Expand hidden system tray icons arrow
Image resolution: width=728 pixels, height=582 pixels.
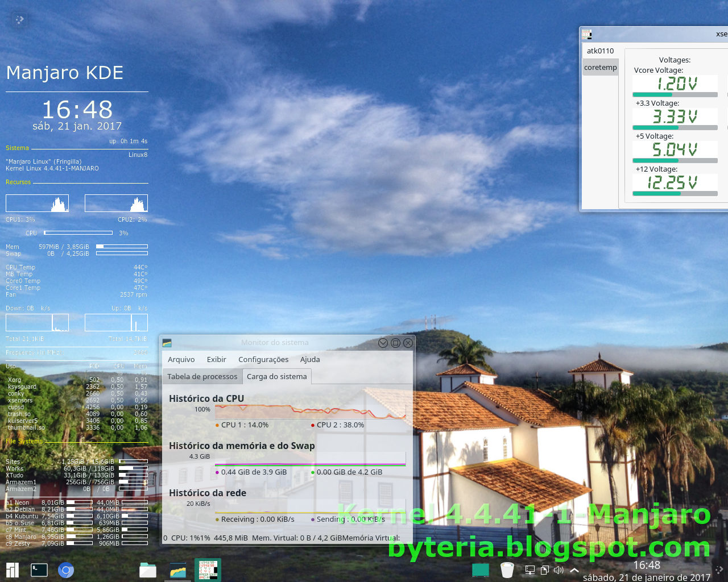[x=574, y=570]
